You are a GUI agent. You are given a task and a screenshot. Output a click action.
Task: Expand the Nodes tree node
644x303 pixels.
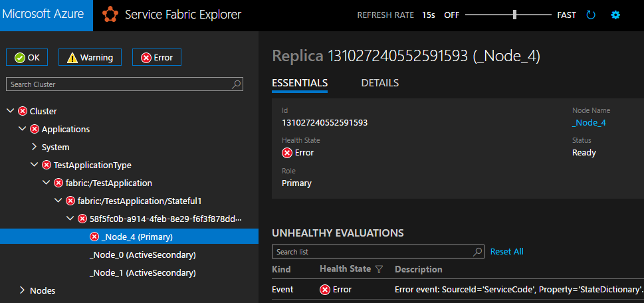pos(23,290)
